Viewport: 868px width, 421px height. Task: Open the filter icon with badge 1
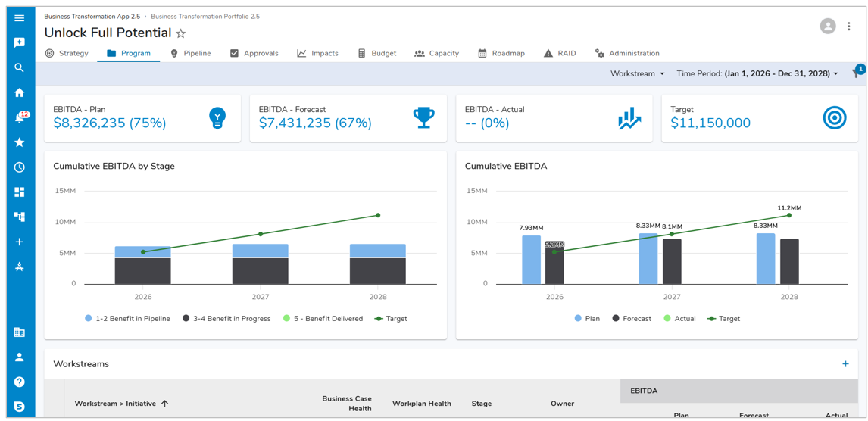point(856,73)
